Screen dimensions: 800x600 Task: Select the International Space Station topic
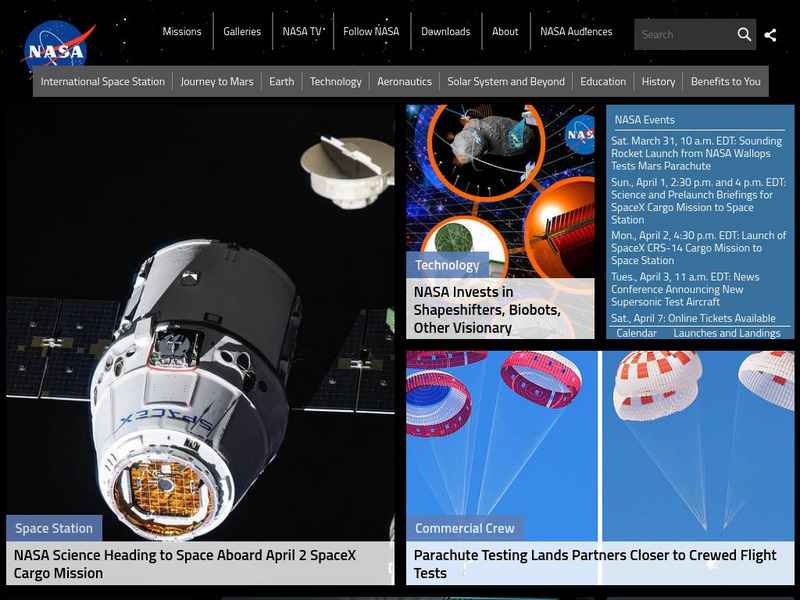tap(103, 82)
